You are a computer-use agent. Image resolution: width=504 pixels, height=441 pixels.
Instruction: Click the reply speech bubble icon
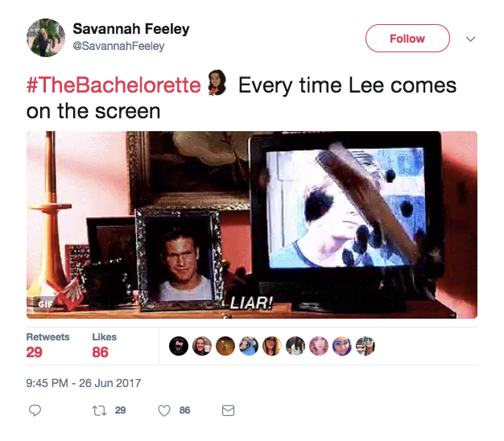[x=35, y=410]
